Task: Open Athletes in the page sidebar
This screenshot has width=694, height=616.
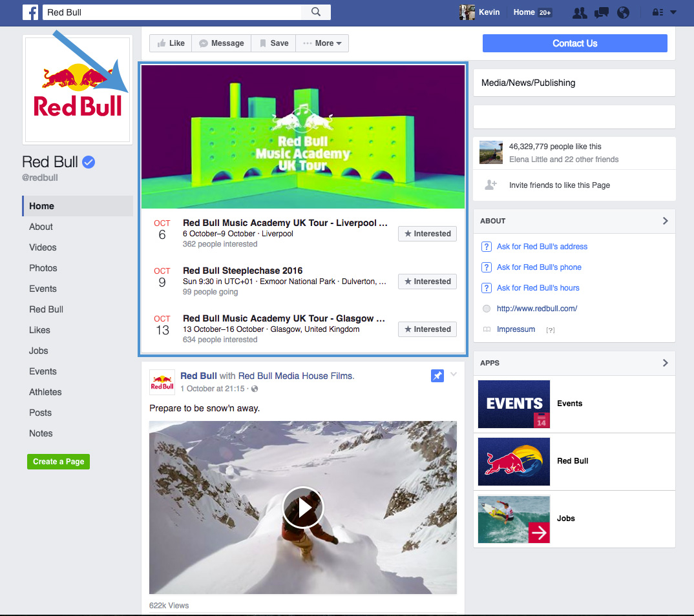Action: pyautogui.click(x=45, y=392)
